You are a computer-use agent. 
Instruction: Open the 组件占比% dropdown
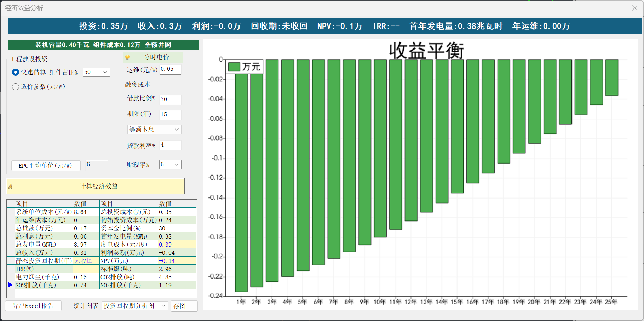point(105,72)
